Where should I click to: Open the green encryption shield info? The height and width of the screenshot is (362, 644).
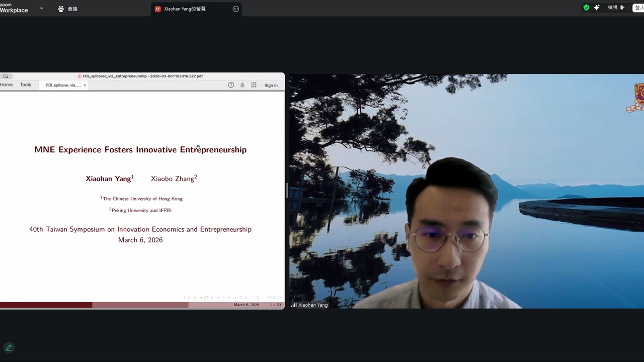[x=586, y=8]
